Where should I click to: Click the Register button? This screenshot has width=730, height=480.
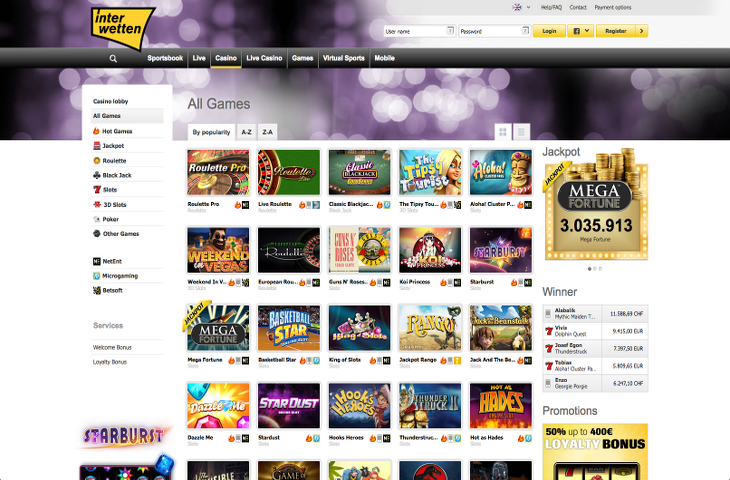616,31
